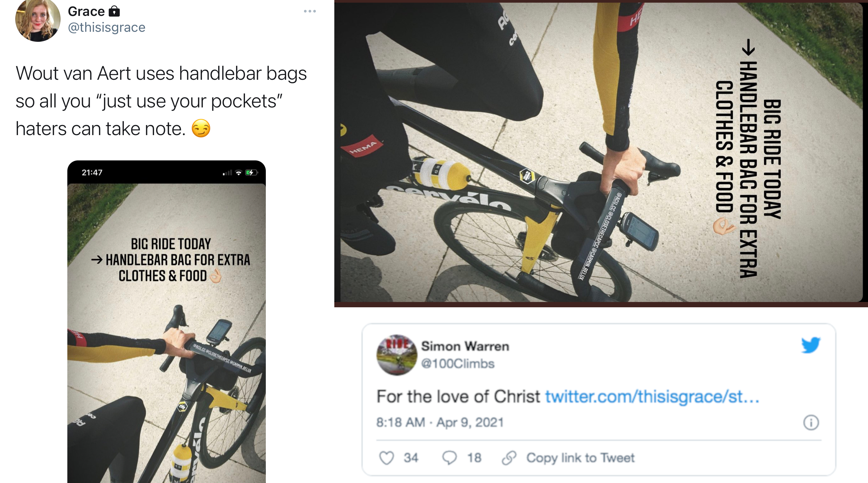868x483 pixels.
Task: Open the 8:18 AM Apr 9, 2021 timestamp
Action: coord(440,422)
